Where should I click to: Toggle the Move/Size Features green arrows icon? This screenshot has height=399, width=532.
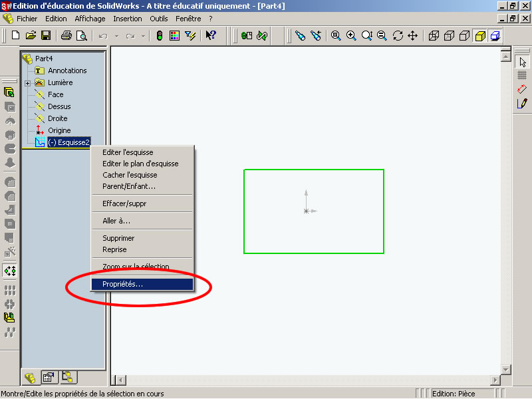click(x=10, y=271)
